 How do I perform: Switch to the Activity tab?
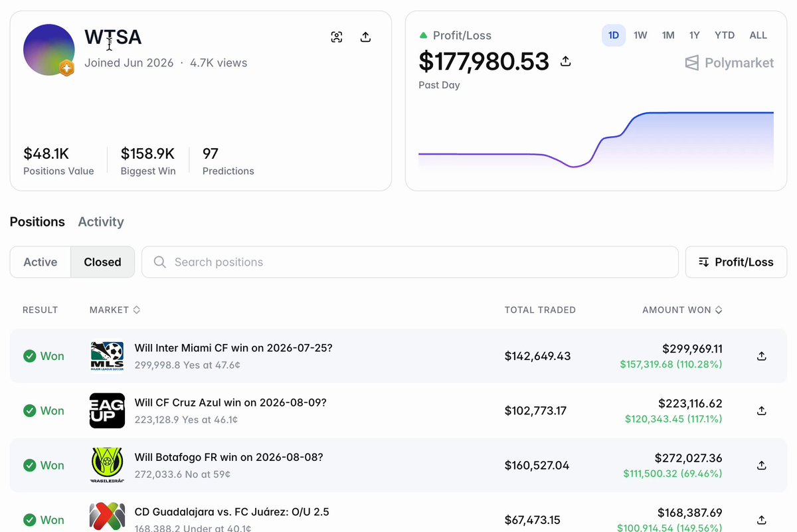(101, 222)
